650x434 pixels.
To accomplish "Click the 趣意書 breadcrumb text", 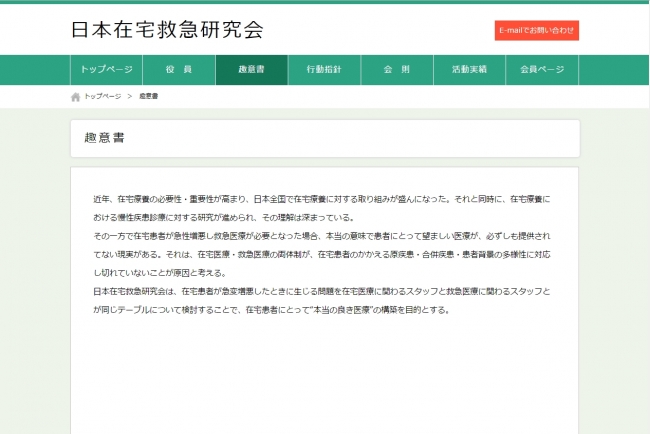I will [148, 96].
